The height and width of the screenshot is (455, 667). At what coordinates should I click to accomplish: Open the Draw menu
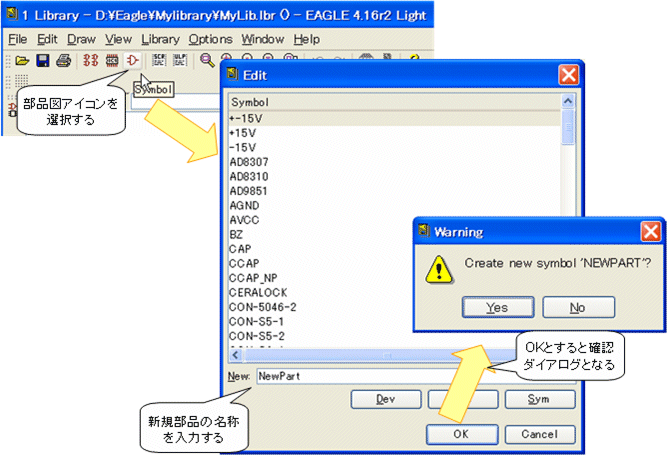click(x=81, y=40)
